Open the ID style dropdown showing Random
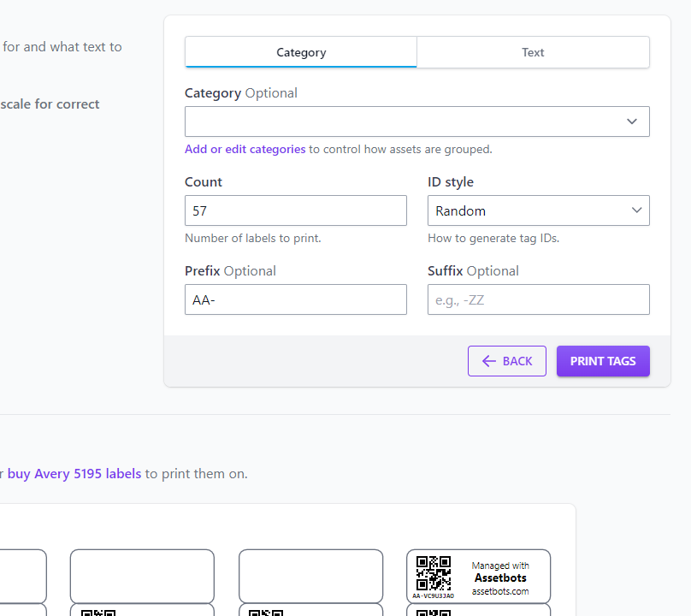This screenshot has height=616, width=691. click(x=539, y=210)
